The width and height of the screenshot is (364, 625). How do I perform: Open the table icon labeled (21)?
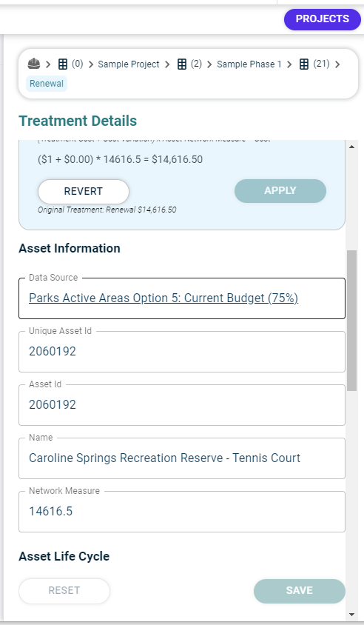pos(304,64)
